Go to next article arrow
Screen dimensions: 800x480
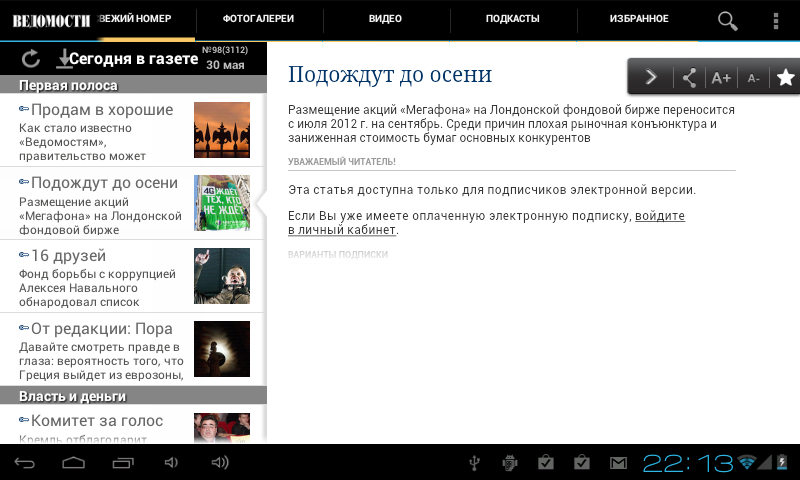tap(651, 77)
